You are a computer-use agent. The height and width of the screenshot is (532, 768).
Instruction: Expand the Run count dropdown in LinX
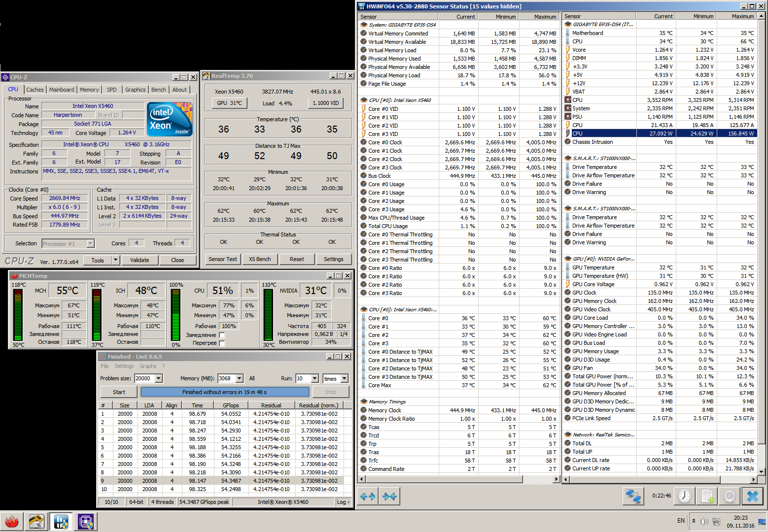(315, 378)
